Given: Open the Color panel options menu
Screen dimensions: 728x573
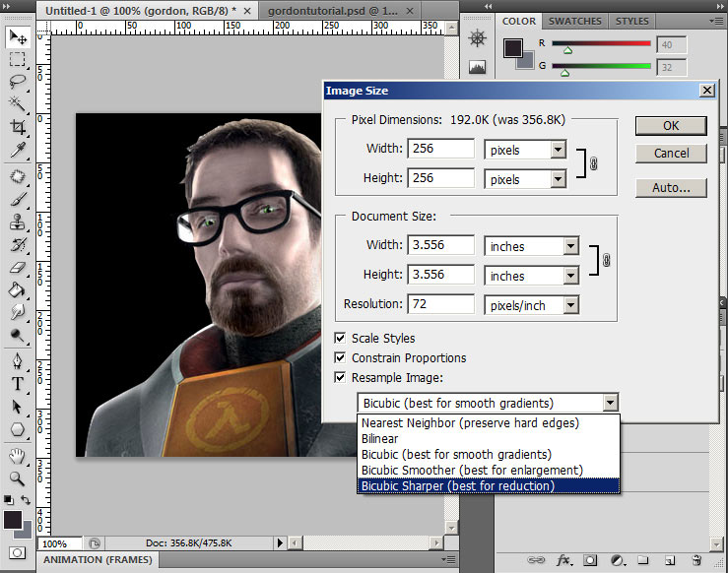Looking at the screenshot, I should (718, 21).
